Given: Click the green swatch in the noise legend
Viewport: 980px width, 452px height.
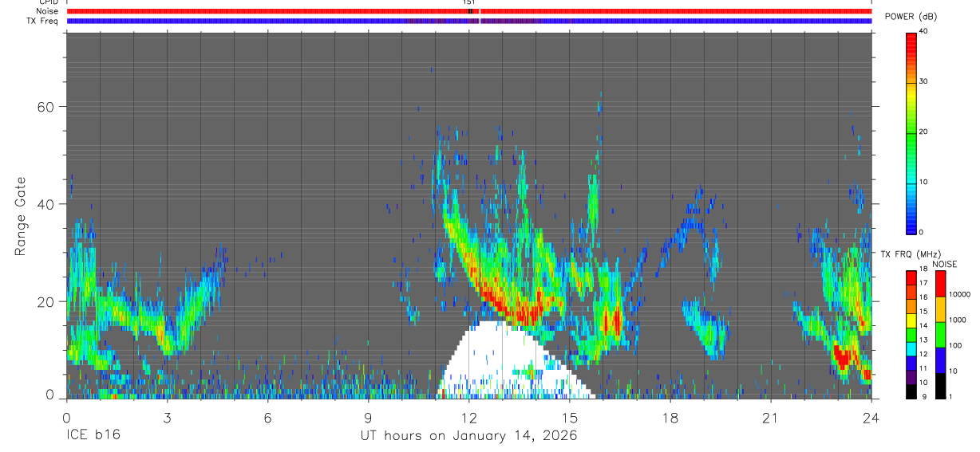Looking at the screenshot, I should 940,334.
